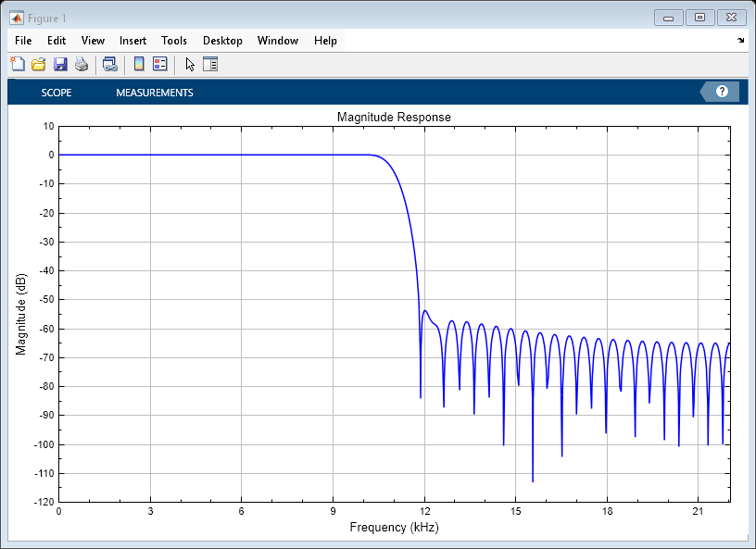Viewport: 756px width, 549px height.
Task: Click the x-axis tick label 3
Action: [x=150, y=511]
